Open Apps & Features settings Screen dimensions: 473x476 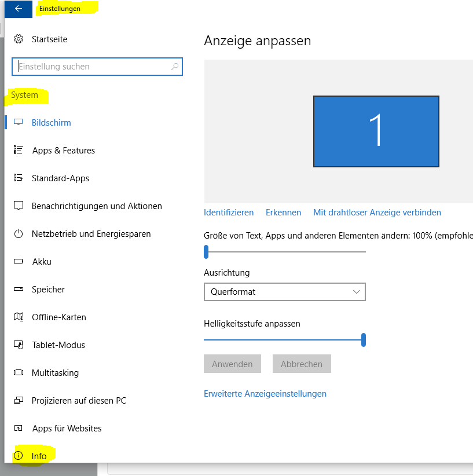coord(64,150)
